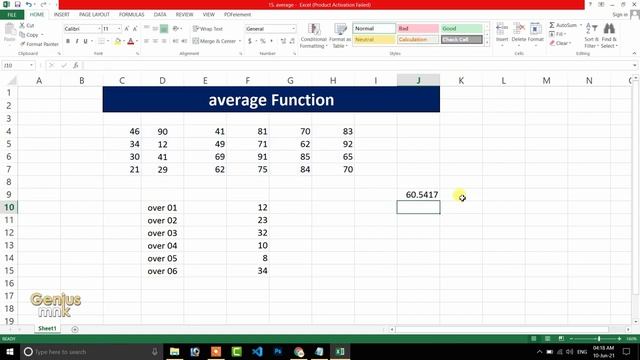Align cell text to the left

point(147,41)
